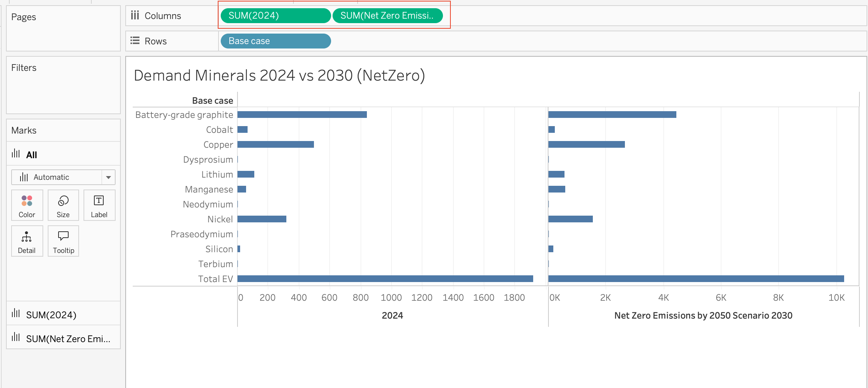Click the bar icon beside All marks

[x=16, y=154]
